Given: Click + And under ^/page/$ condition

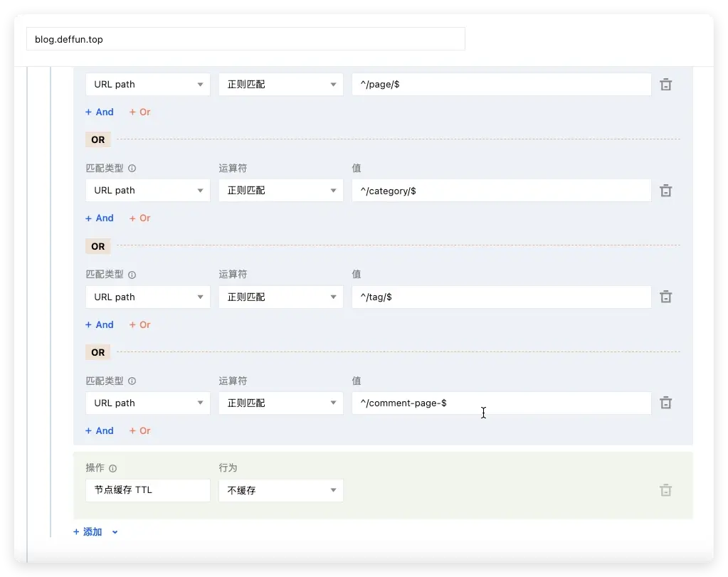Looking at the screenshot, I should (100, 112).
